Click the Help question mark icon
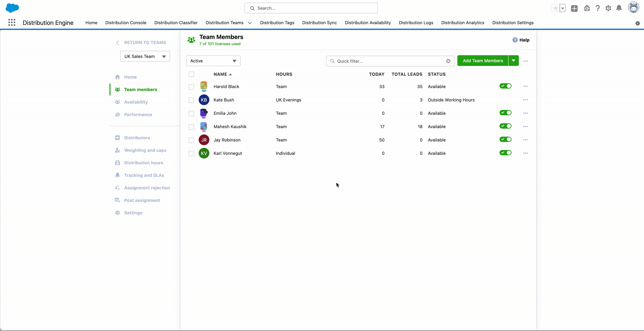This screenshot has width=644, height=331. 515,40
